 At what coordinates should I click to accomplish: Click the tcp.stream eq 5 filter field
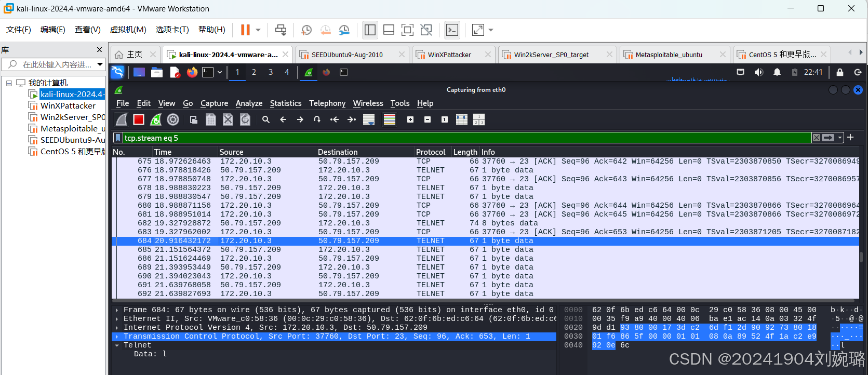[x=466, y=138]
